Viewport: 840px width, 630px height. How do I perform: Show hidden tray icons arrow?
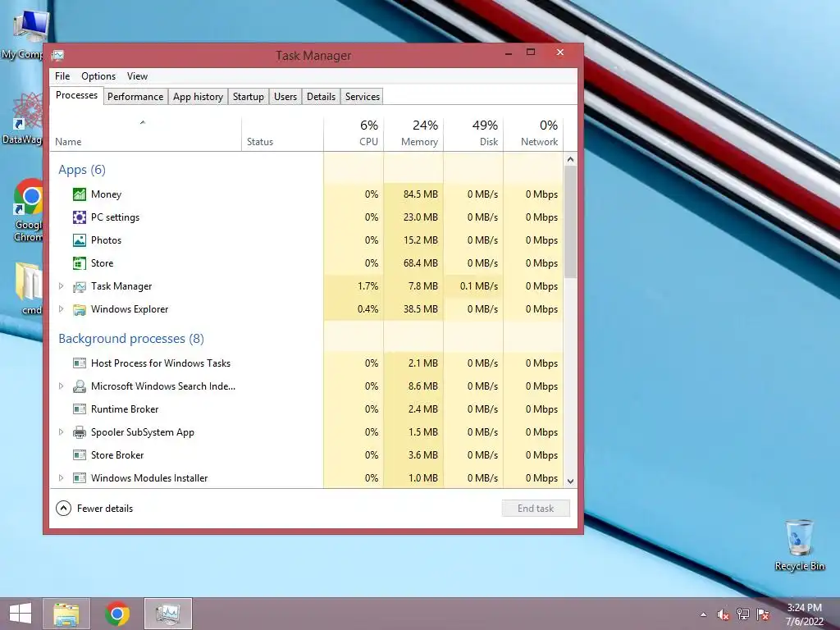pyautogui.click(x=703, y=615)
